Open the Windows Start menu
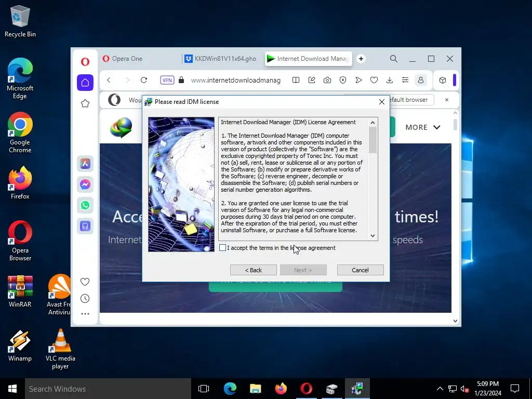Image resolution: width=532 pixels, height=399 pixels. (x=12, y=389)
